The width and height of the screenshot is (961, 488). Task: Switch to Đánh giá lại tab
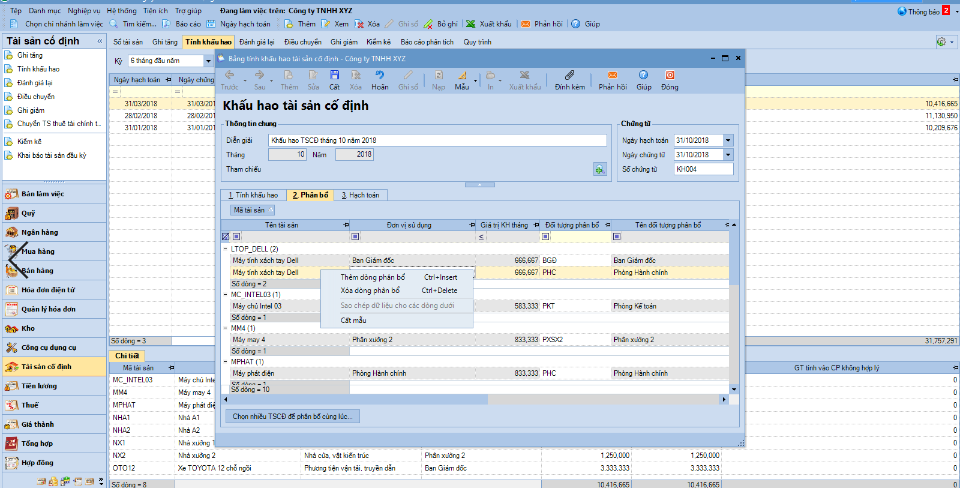[256, 42]
